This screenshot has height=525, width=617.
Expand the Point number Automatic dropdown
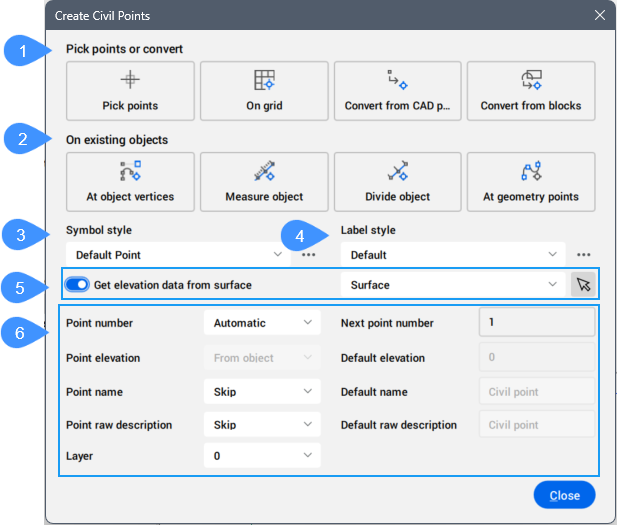tap(262, 323)
